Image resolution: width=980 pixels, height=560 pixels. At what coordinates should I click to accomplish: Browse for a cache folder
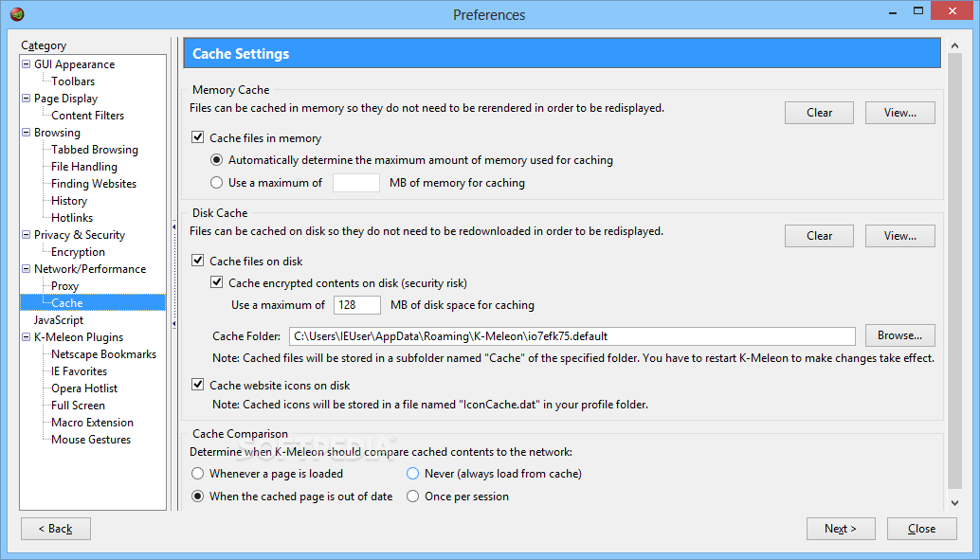[900, 335]
